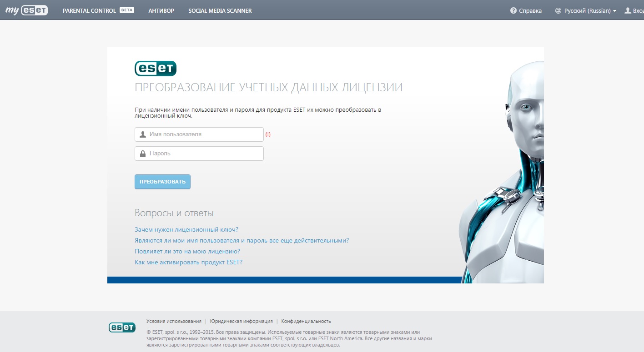Open the Social Media Scanner menu item
This screenshot has width=644, height=352.
220,10
